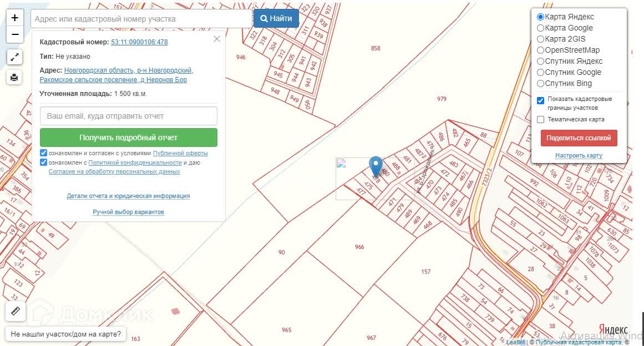Click parcel labeled 967 on map
Viewport: 644px width, 346px height.
(x=371, y=338)
